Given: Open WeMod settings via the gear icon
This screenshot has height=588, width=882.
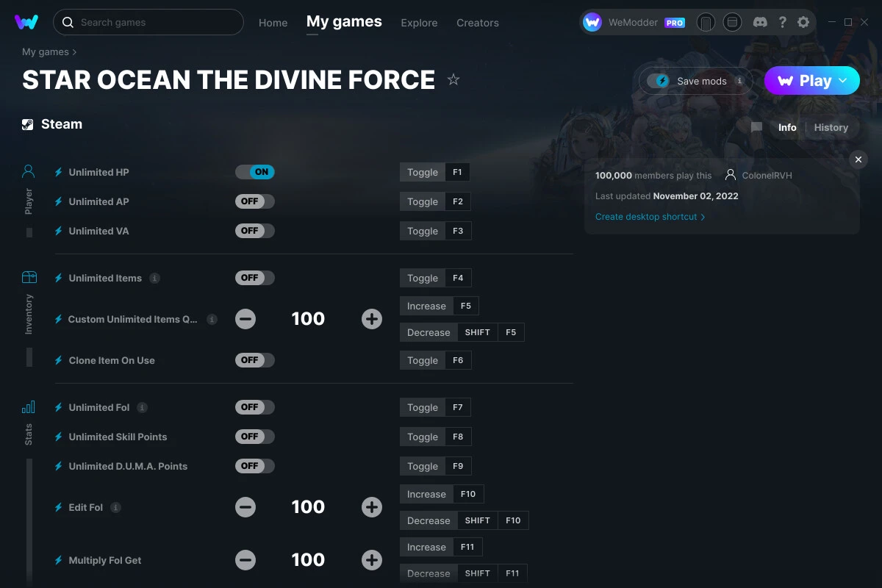Looking at the screenshot, I should [x=803, y=22].
